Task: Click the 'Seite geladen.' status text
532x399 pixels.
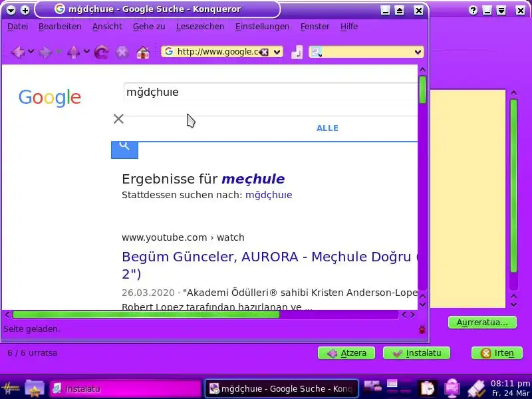Action: (x=31, y=329)
